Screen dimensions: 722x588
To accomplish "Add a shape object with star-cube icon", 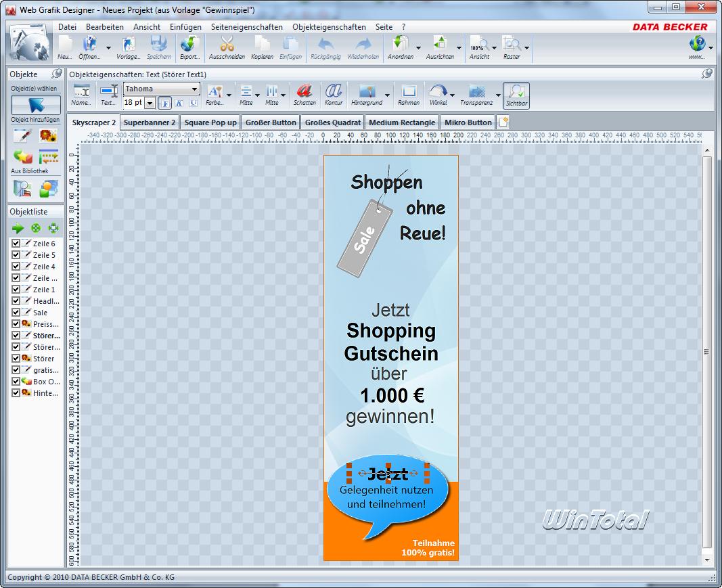I will (x=22, y=156).
